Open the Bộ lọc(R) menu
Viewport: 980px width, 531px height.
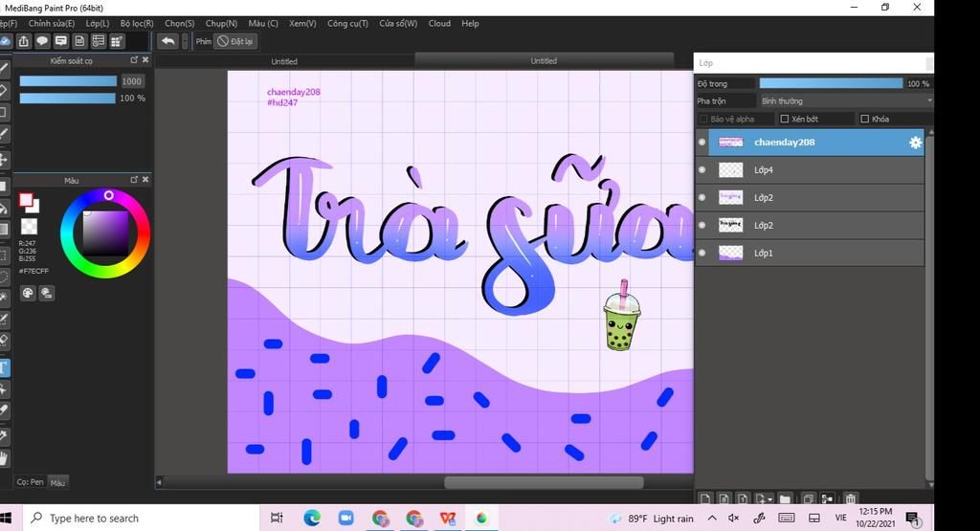click(x=137, y=23)
